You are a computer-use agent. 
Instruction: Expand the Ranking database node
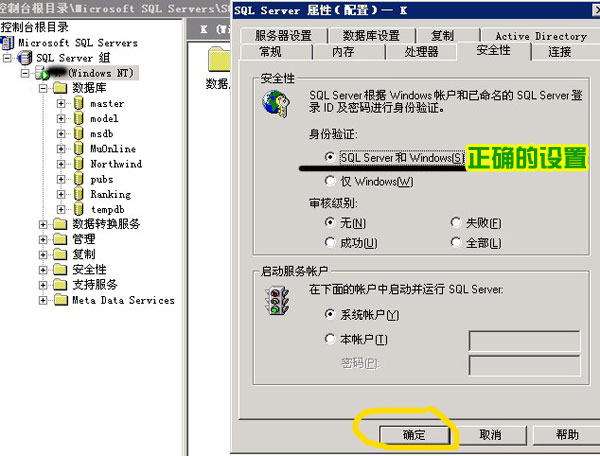[x=61, y=194]
